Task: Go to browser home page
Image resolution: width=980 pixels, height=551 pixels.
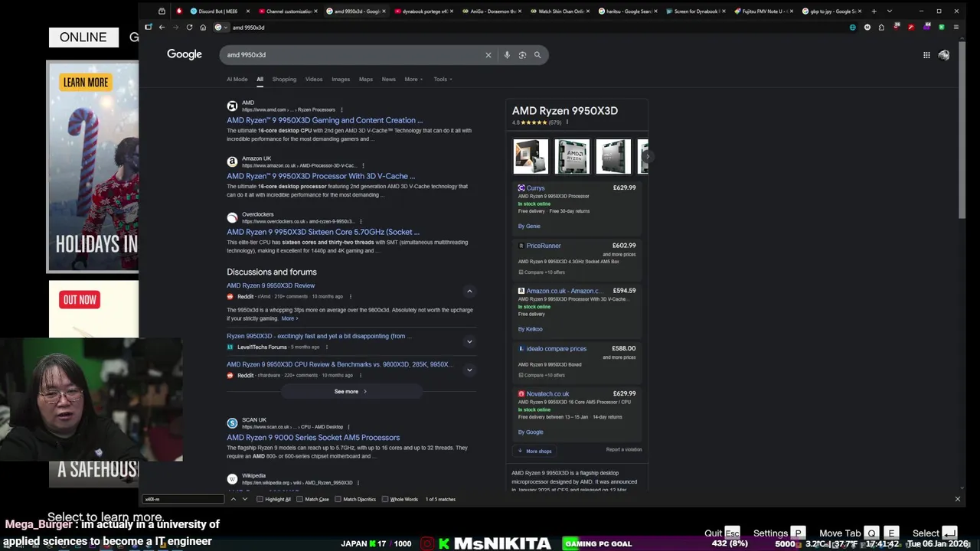Action: (203, 28)
